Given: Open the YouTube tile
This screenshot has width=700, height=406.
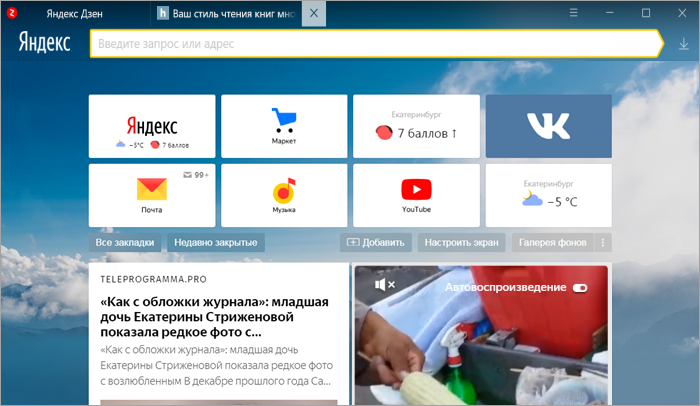Looking at the screenshot, I should pos(417,195).
